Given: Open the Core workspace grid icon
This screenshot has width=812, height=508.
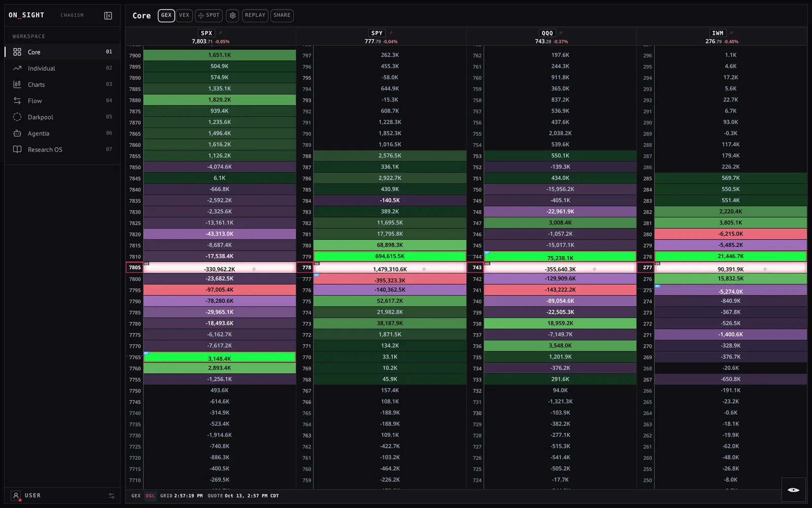Looking at the screenshot, I should 17,52.
